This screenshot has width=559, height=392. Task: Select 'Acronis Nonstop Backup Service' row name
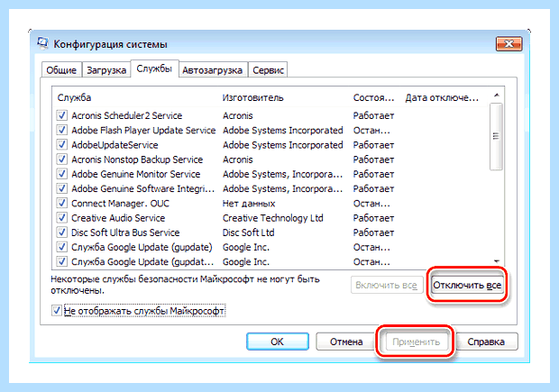137,160
